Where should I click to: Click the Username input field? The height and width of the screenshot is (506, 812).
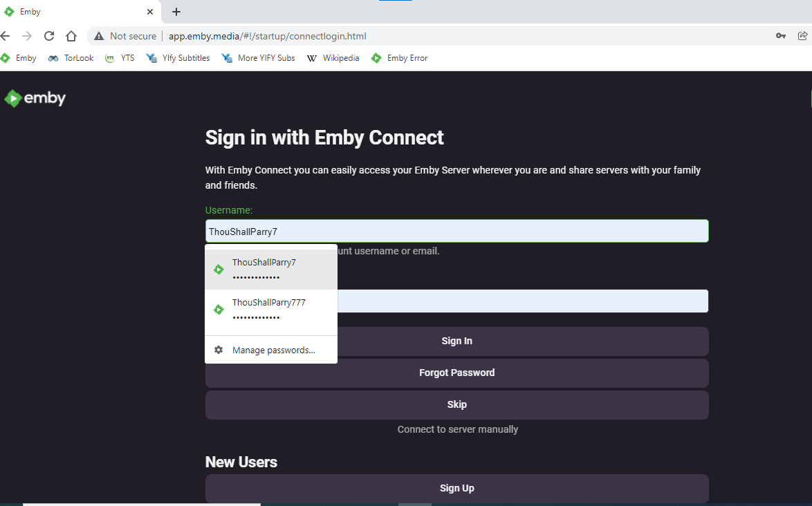point(456,232)
